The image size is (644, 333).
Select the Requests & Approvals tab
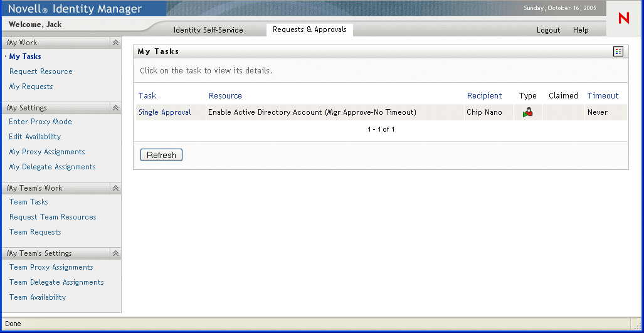pos(309,29)
